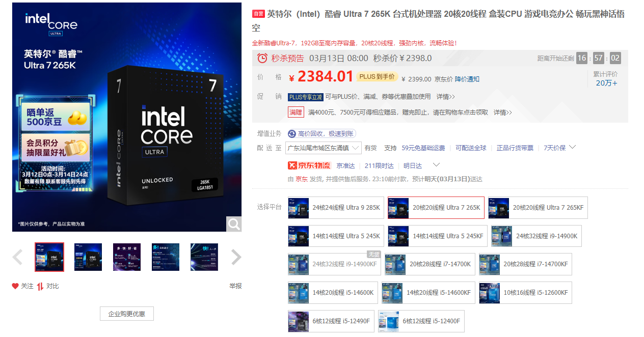Image resolution: width=644 pixels, height=337 pixels.
Task: Click the main Ultra 7 265K product image
Action: point(127,117)
